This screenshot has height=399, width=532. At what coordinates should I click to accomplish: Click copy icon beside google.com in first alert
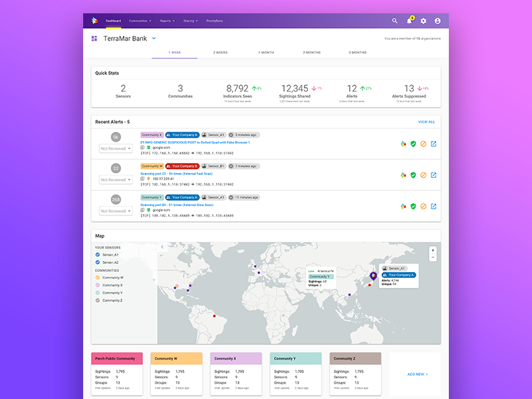click(142, 148)
